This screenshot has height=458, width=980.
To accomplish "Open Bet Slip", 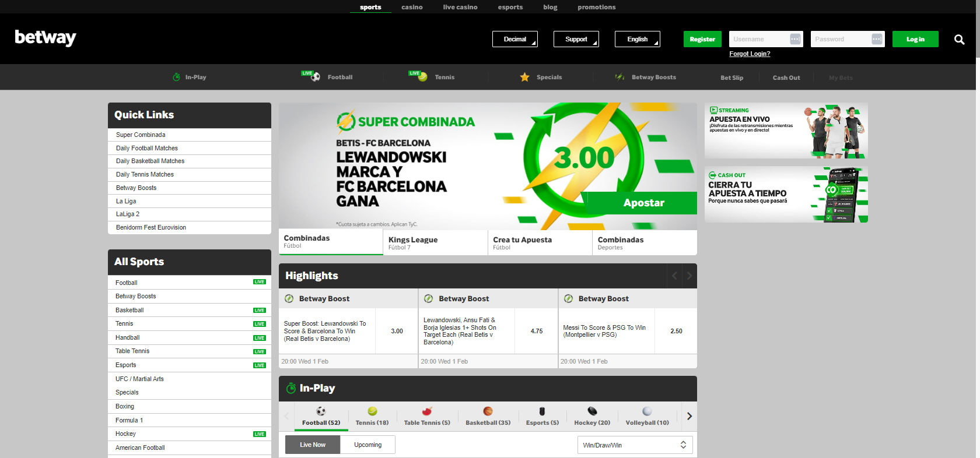I will coord(731,77).
